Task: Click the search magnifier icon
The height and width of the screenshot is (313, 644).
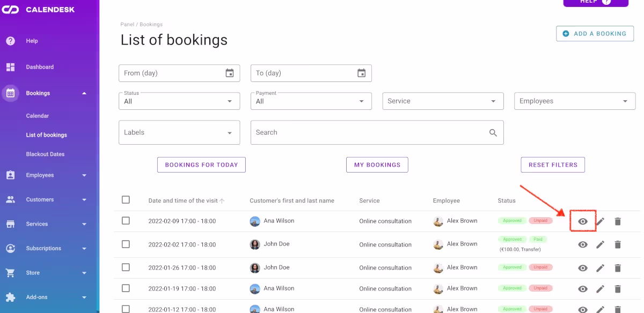Action: (x=493, y=132)
